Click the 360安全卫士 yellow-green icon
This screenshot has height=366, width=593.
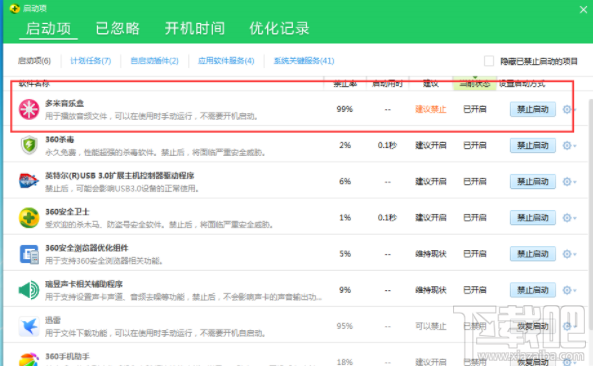29,217
